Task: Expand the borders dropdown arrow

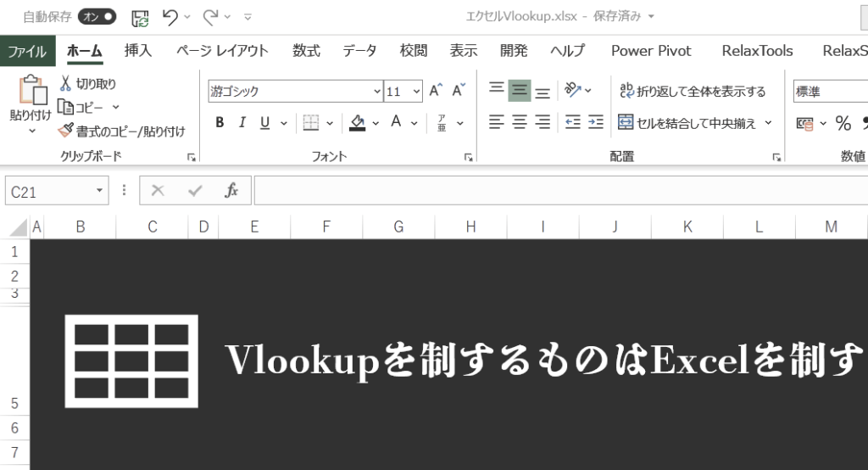Action: 330,123
